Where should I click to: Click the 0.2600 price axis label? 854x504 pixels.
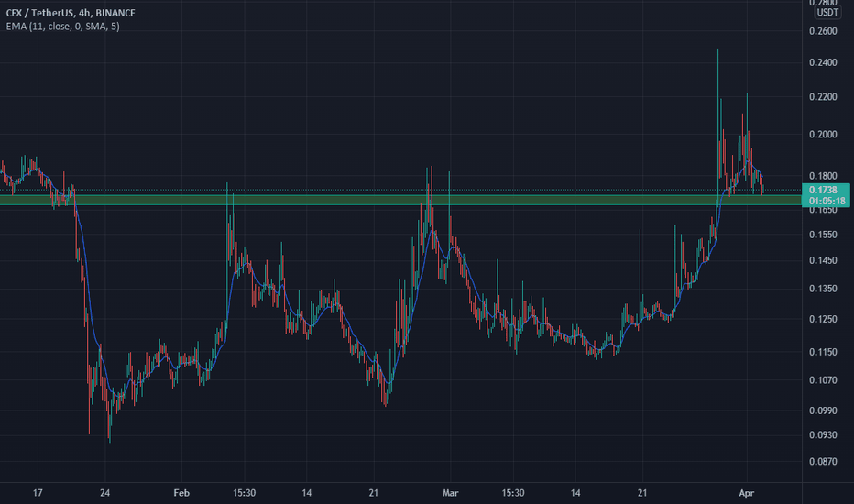[823, 31]
